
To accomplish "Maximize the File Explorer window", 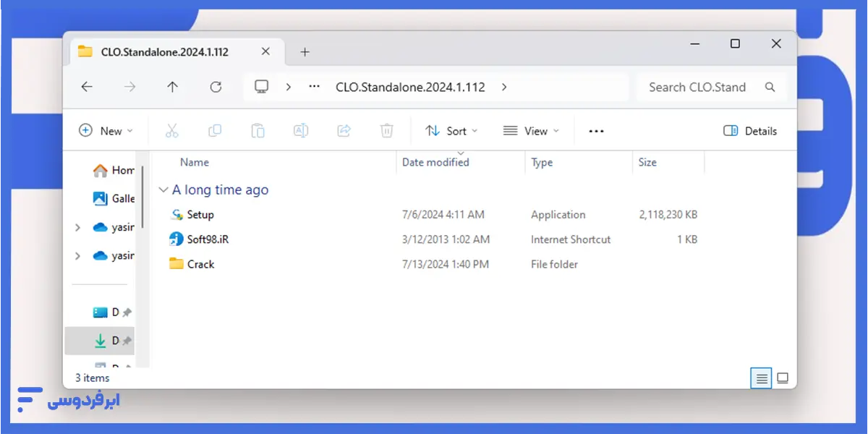I will pyautogui.click(x=735, y=44).
